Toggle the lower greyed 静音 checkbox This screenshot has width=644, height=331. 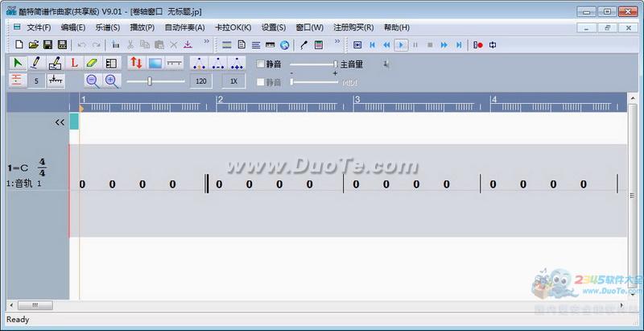260,82
